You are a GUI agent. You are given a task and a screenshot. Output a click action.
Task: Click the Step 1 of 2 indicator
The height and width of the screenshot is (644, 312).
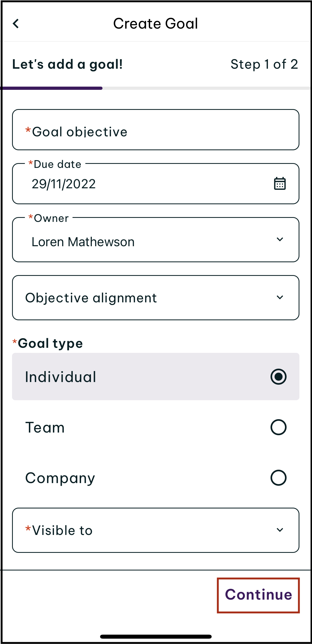coord(264,64)
